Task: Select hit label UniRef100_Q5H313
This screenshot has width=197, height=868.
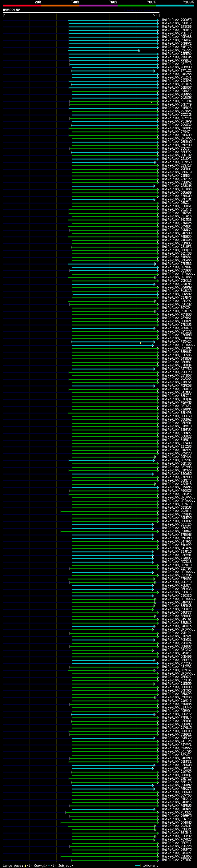Action: click(177, 281)
